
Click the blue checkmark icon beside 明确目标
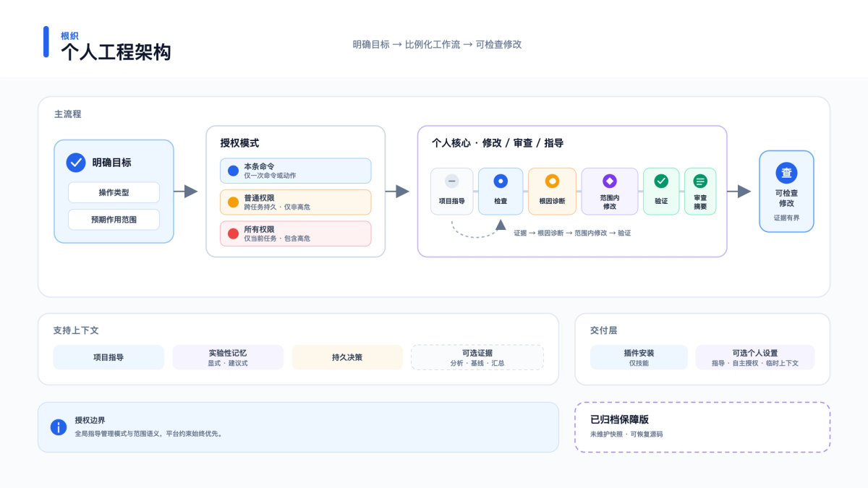(x=76, y=163)
